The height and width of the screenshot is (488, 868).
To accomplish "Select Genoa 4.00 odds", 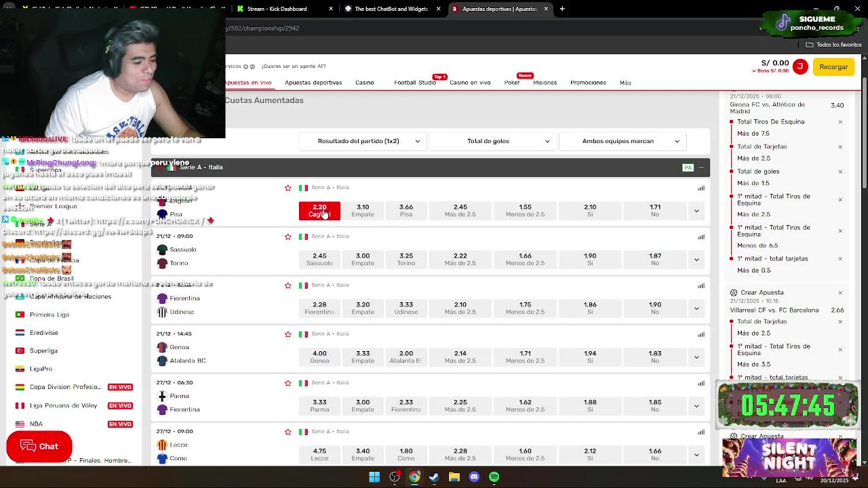I will point(319,357).
